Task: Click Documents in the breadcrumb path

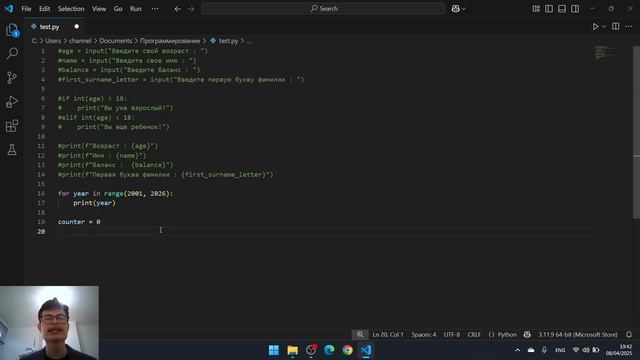Action: pos(116,41)
